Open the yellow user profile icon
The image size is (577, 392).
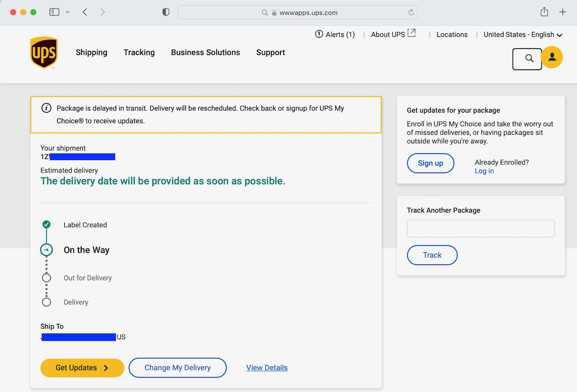pyautogui.click(x=552, y=57)
